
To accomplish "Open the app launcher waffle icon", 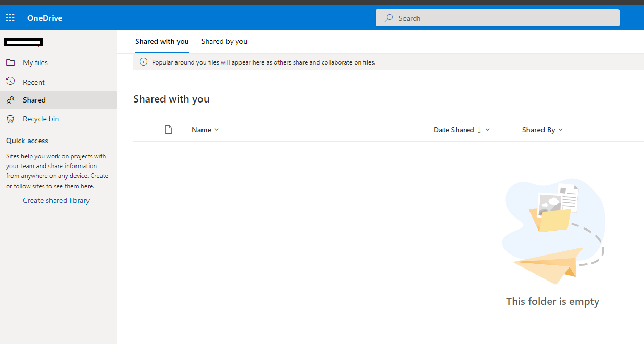I will pyautogui.click(x=10, y=18).
